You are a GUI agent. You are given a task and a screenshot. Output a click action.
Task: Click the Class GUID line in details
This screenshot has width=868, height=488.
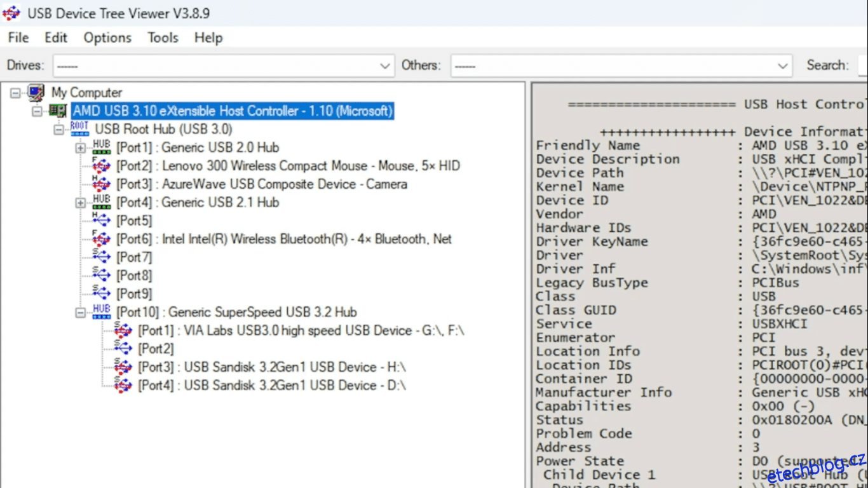(702, 310)
